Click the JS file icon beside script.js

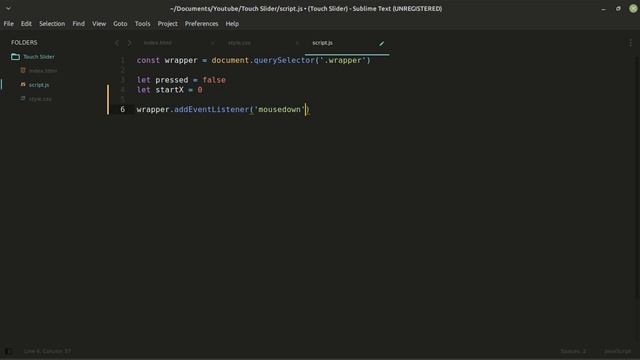pos(23,84)
